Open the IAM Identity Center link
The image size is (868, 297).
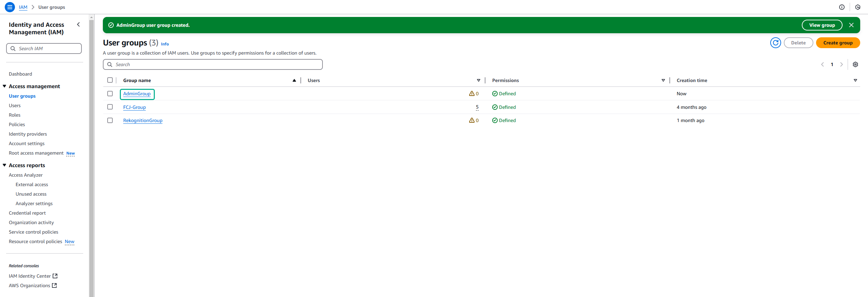point(30,276)
